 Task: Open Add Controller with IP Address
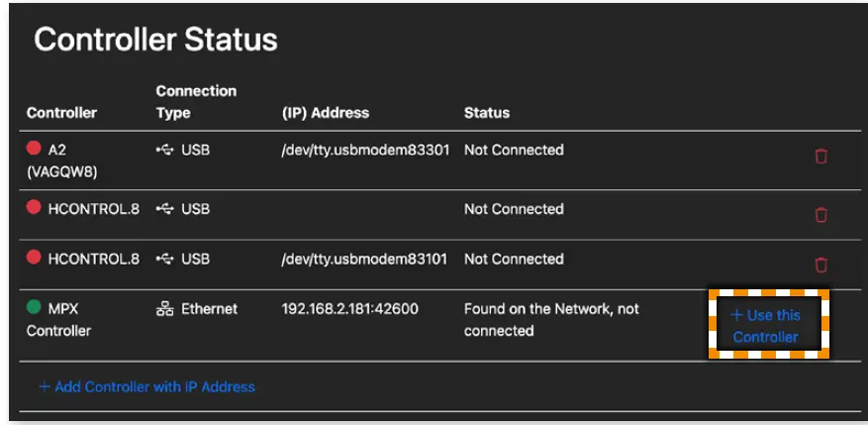pyautogui.click(x=146, y=386)
